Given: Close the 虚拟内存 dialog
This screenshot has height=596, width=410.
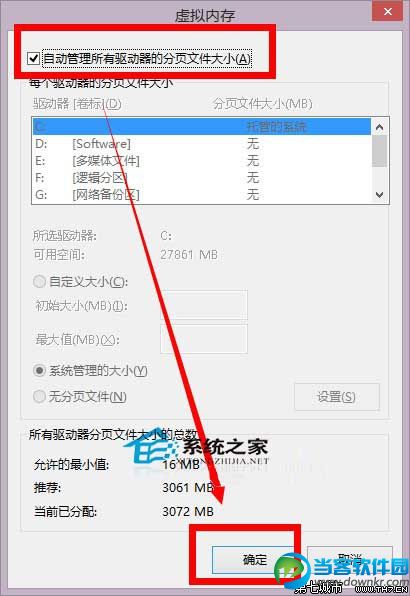Looking at the screenshot, I should tap(388, 12).
